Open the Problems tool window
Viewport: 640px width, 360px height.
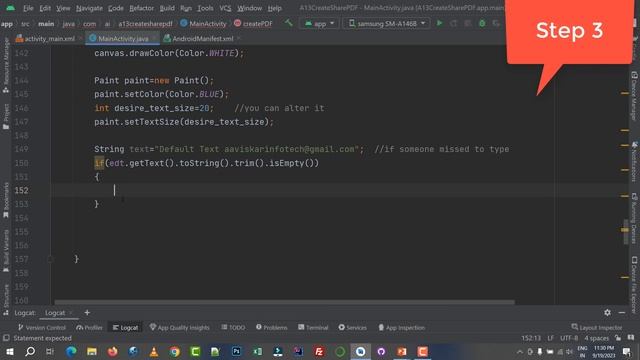pyautogui.click(x=271, y=327)
